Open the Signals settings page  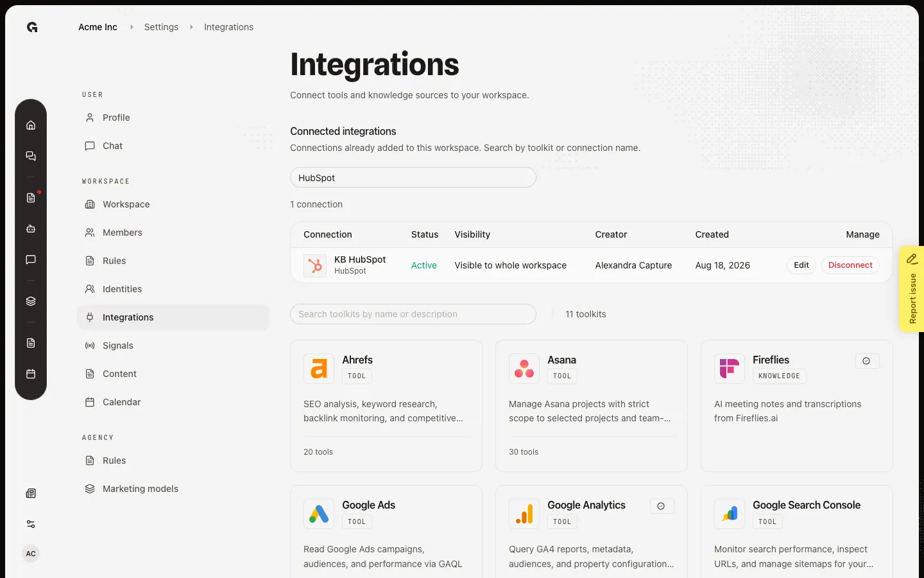point(173,346)
